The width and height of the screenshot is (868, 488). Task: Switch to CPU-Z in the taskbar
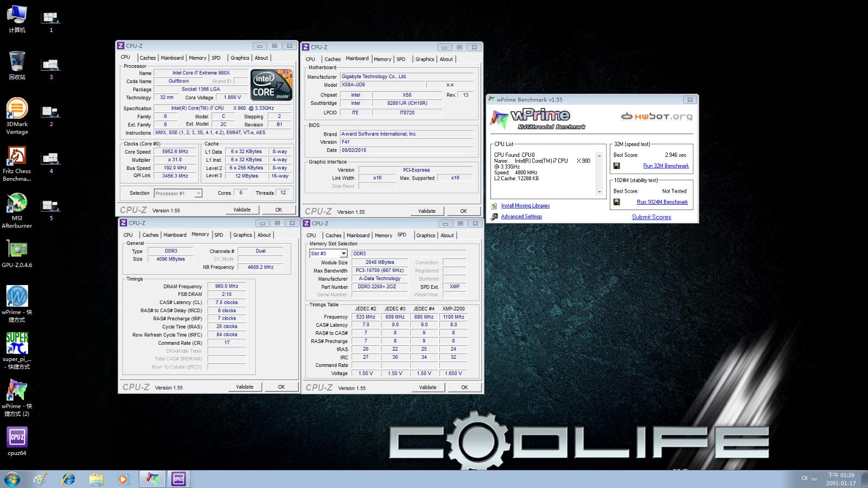[x=178, y=479]
